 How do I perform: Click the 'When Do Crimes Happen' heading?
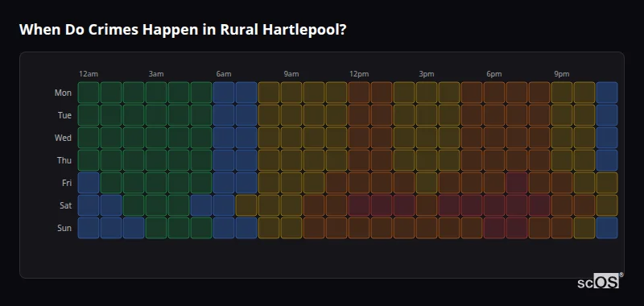[x=184, y=30]
